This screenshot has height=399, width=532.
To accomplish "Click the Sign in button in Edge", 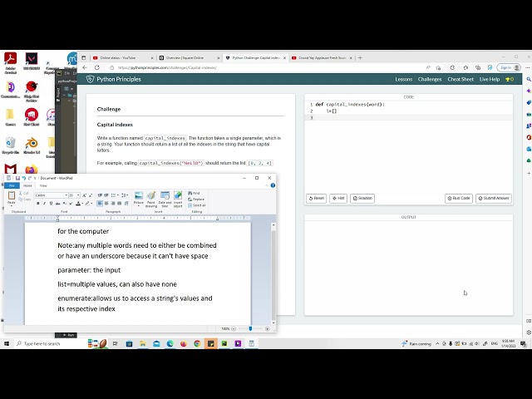I will (509, 67).
